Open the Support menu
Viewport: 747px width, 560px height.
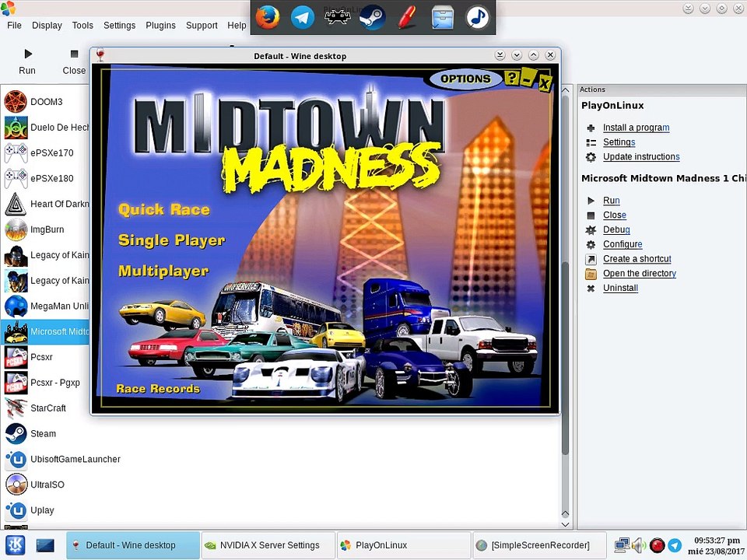pyautogui.click(x=202, y=25)
